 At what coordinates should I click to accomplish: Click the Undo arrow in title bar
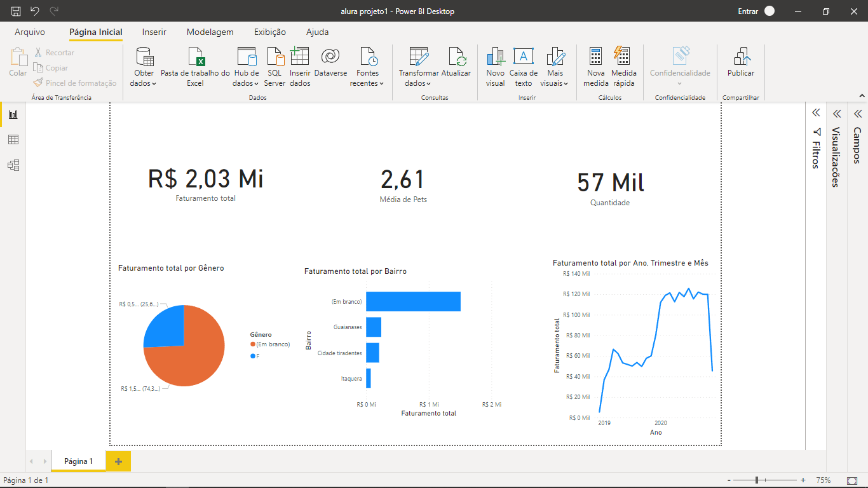35,11
